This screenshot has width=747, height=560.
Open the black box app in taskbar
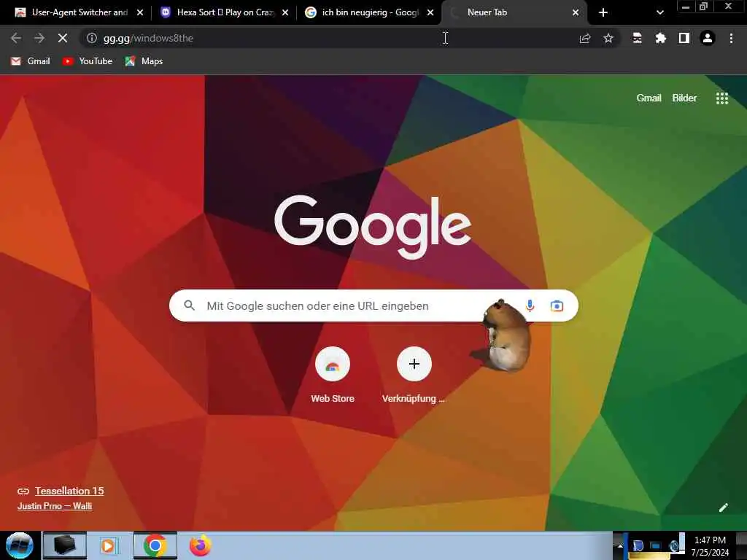click(64, 545)
